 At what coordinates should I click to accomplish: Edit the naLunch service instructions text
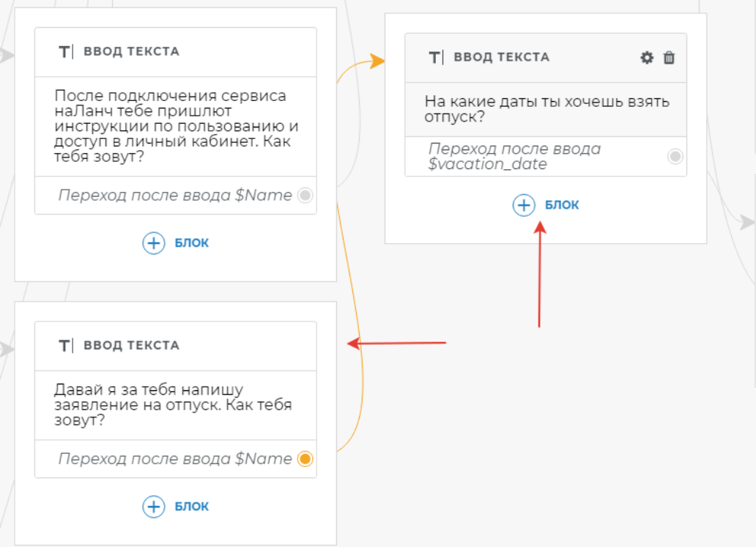[x=176, y=126]
